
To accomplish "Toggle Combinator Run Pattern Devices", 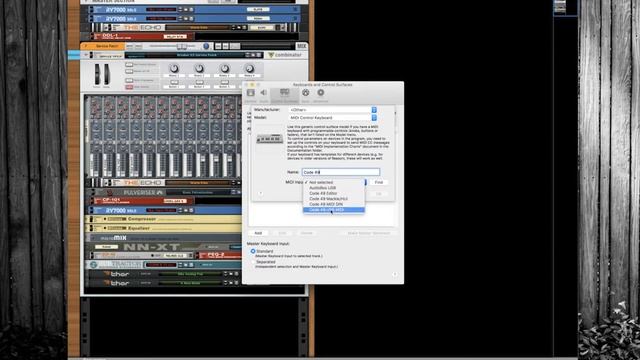I will click(x=129, y=64).
